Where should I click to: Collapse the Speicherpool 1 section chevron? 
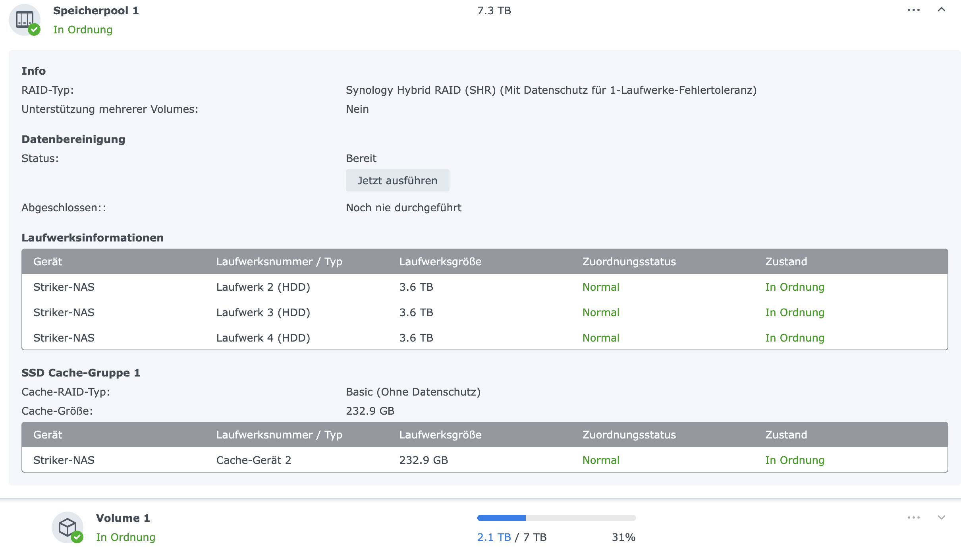(941, 10)
